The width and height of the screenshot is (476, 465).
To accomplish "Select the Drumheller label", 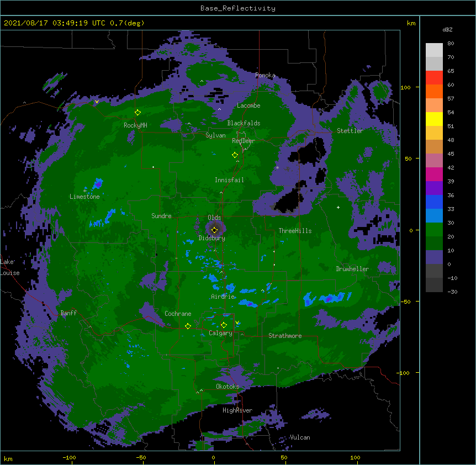I will coord(352,268).
